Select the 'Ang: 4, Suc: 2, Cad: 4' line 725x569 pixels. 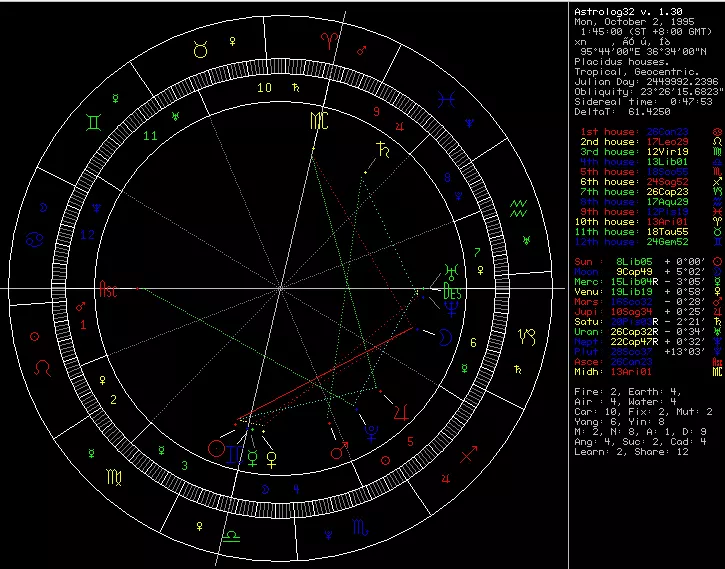(x=640, y=441)
